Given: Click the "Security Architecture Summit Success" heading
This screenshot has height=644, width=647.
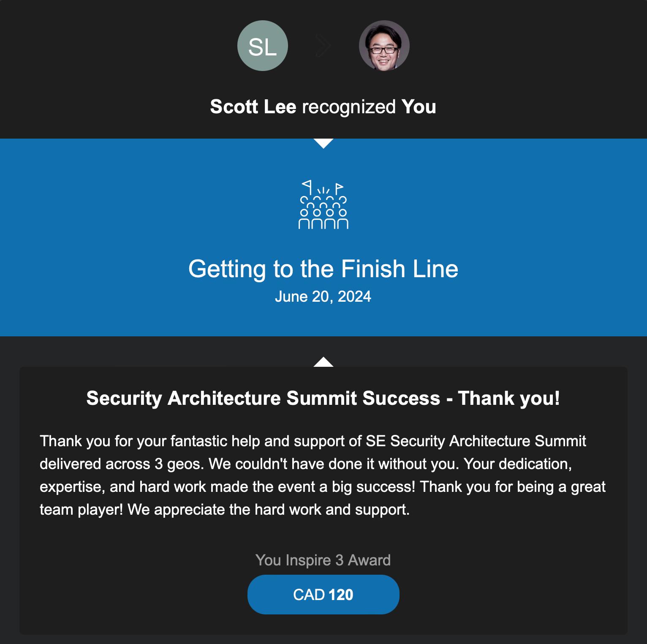Looking at the screenshot, I should click(x=263, y=398).
